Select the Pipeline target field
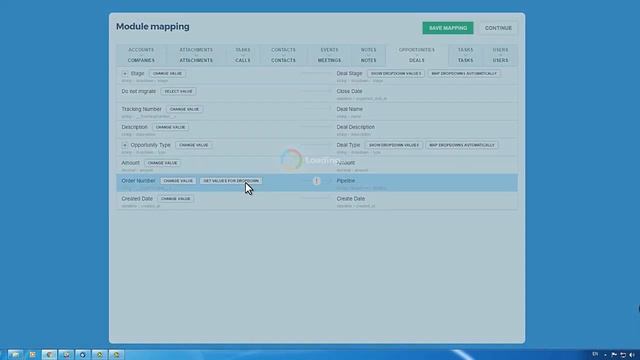Screen dimensions: 640x360 pos(346,181)
